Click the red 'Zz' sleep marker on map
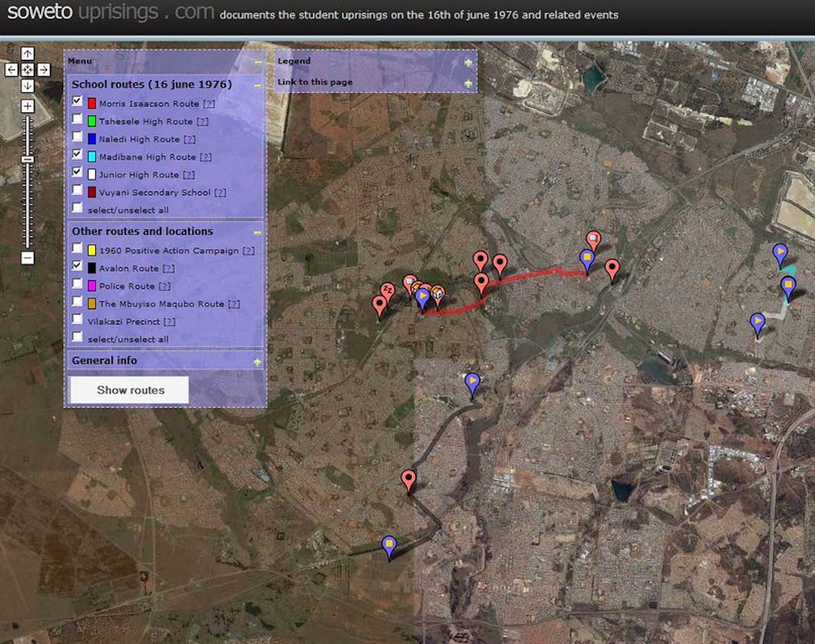 click(x=388, y=289)
